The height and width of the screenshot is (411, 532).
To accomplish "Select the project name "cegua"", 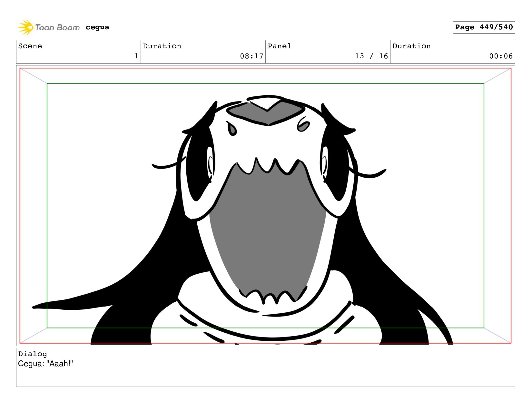I will pos(97,27).
